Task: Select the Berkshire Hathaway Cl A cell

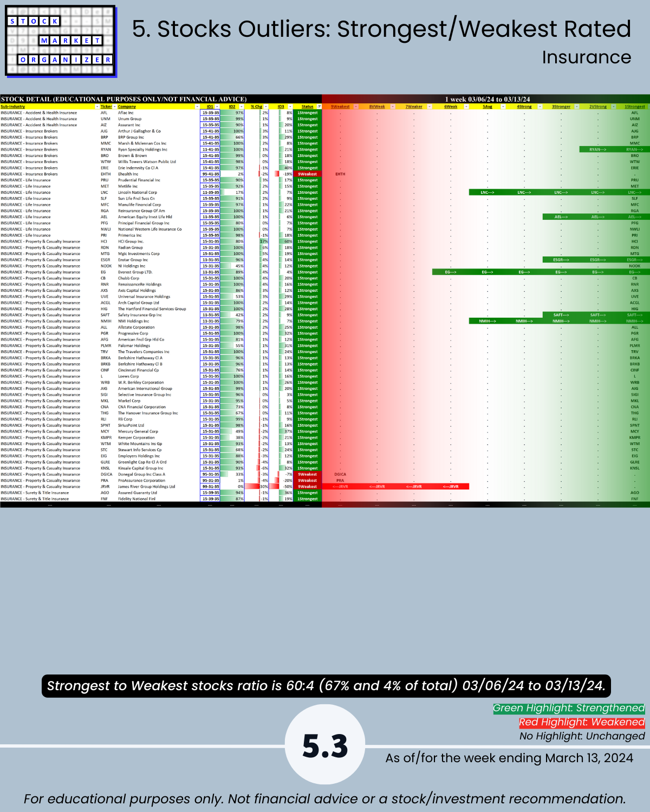Action: (x=140, y=358)
